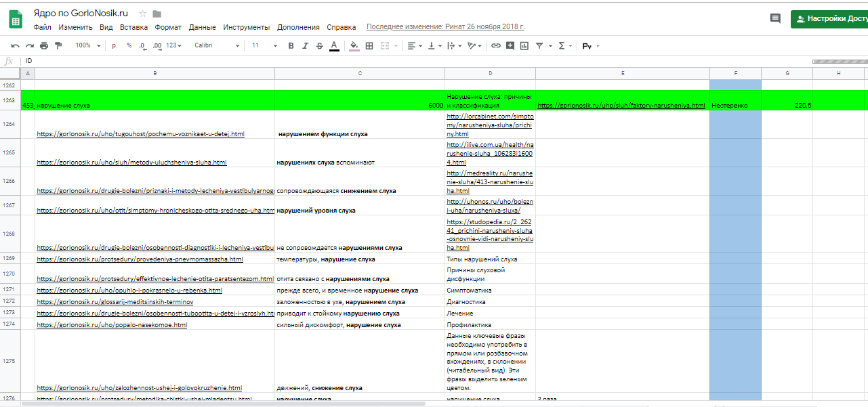Viewport: 868px width, 407px height.
Task: Open comments history icon at top right
Action: tap(775, 19)
